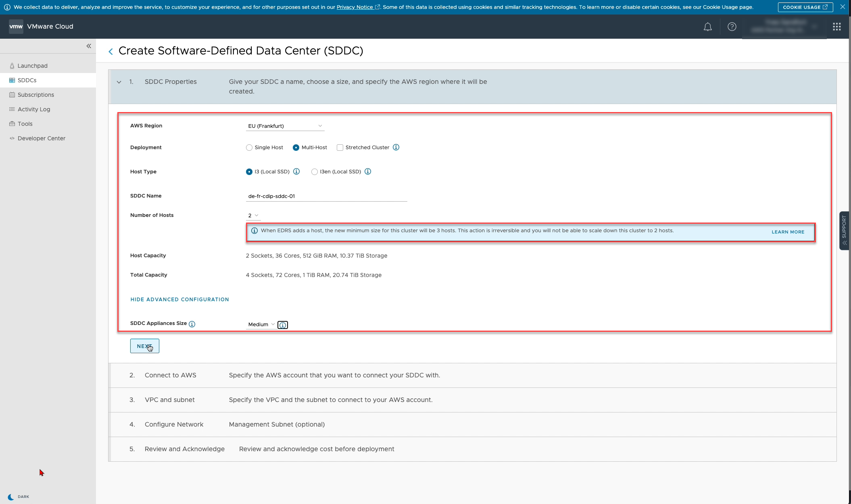
Task: Click the Launchpad rocket icon
Action: point(12,66)
